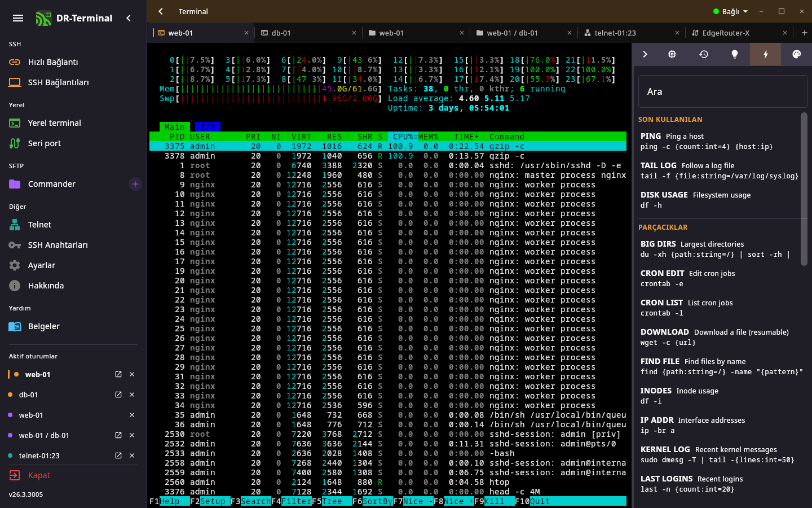This screenshot has height=508, width=812.
Task: Add new Commander session with plus button
Action: 135,184
